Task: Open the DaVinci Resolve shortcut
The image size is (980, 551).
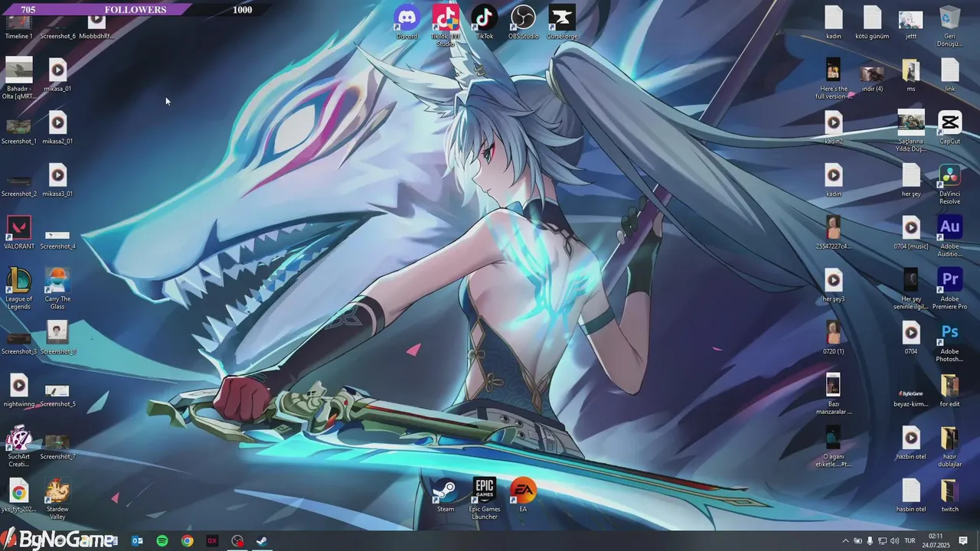Action: pyautogui.click(x=949, y=184)
